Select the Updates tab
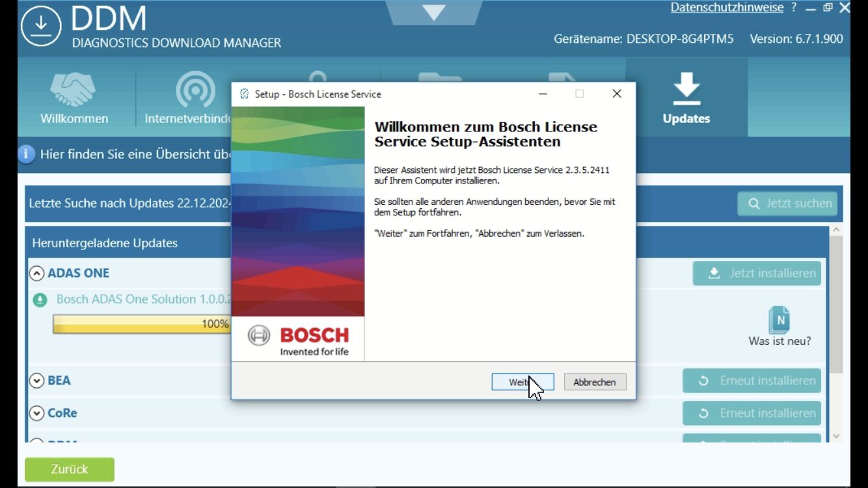868x488 pixels. point(686,98)
